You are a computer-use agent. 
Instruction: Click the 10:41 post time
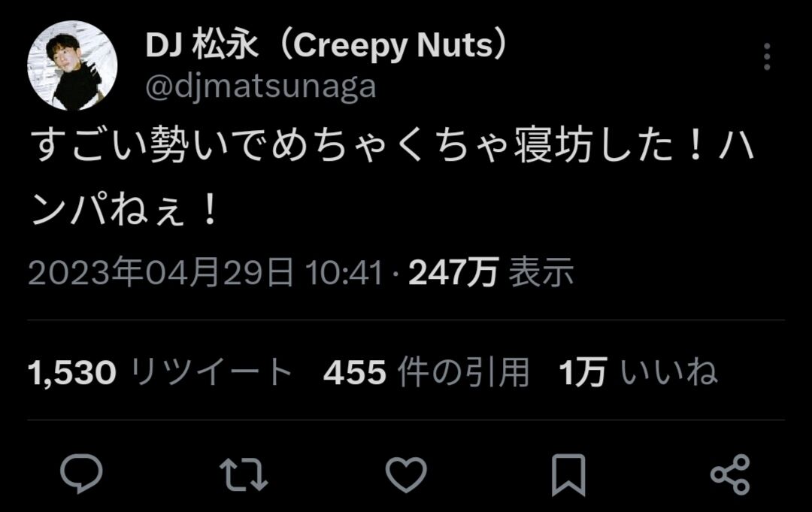(344, 272)
